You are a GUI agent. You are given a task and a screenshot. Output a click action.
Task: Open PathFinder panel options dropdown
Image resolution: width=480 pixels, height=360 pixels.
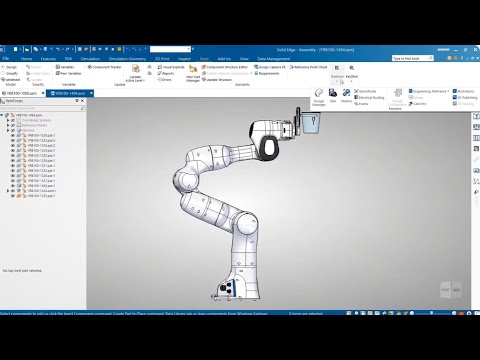coord(77,101)
